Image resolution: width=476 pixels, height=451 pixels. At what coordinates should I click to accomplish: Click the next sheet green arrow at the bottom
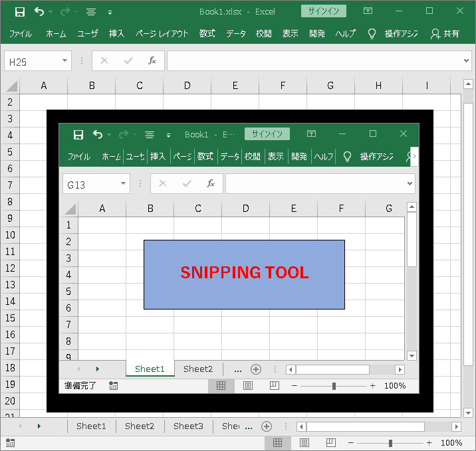coord(39,426)
